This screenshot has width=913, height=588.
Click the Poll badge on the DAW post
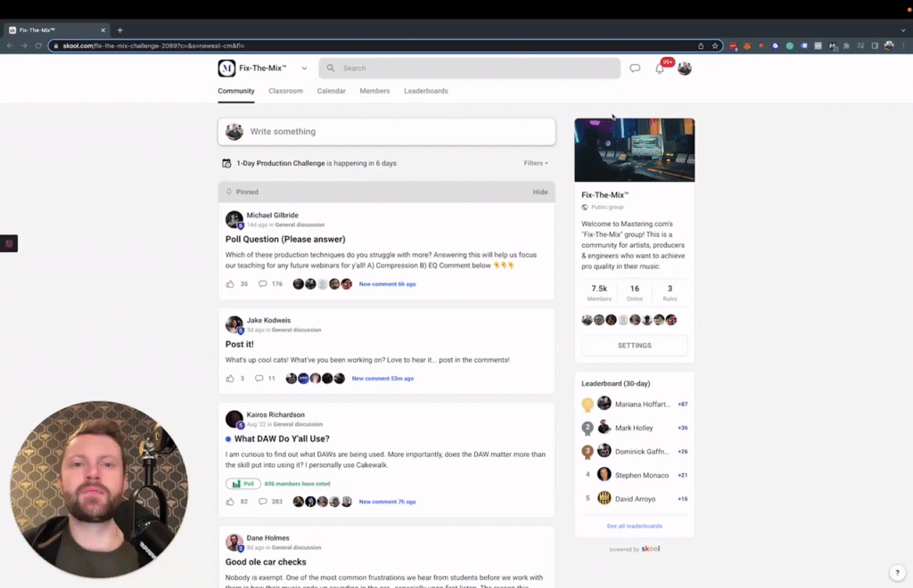tap(243, 484)
